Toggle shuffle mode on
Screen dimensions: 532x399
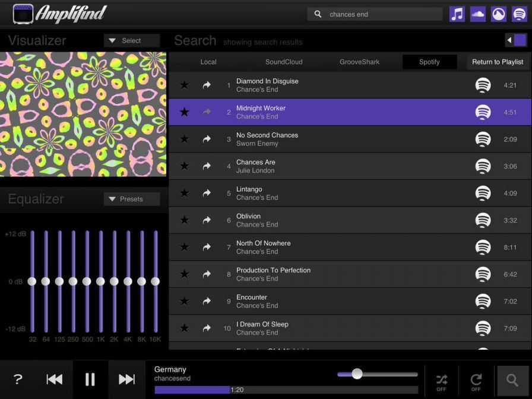pos(441,381)
